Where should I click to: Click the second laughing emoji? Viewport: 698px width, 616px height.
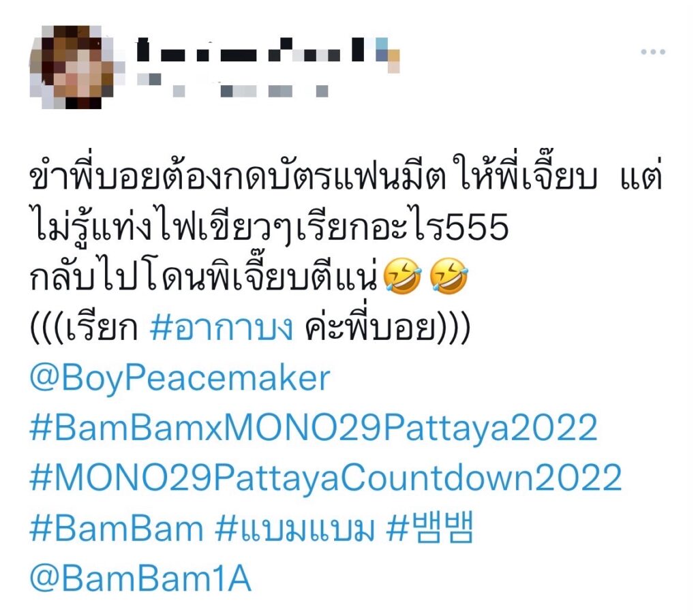449,277
